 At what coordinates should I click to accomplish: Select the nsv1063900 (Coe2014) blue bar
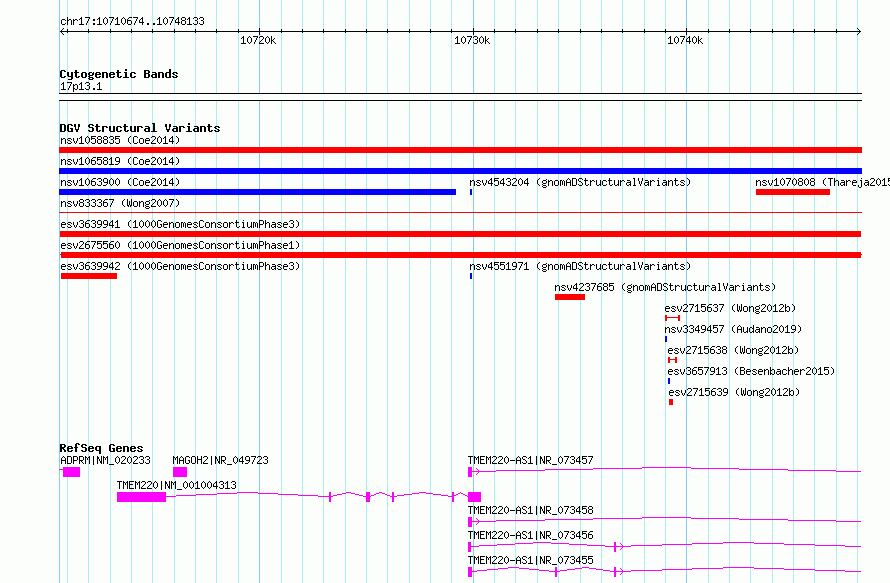tap(258, 192)
